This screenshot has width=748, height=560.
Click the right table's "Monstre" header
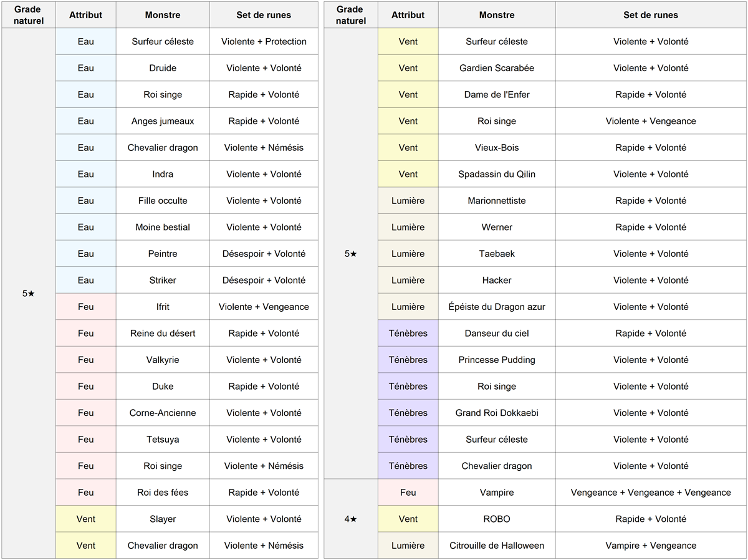tap(497, 15)
